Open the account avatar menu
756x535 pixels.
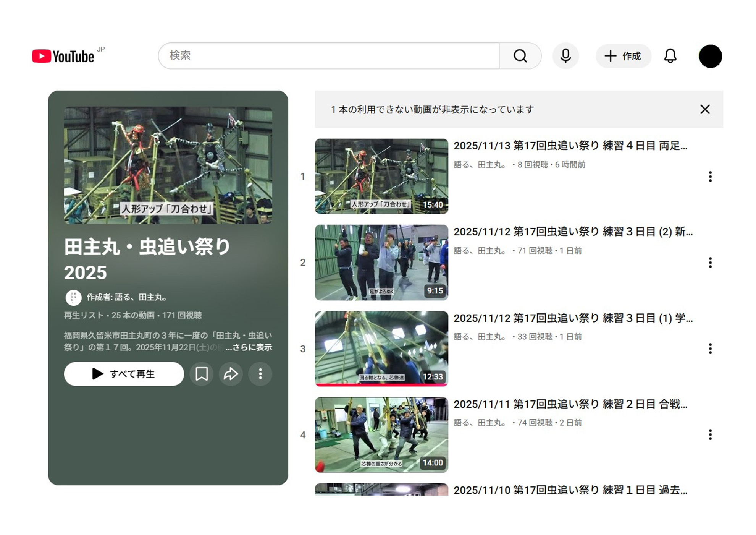point(710,56)
